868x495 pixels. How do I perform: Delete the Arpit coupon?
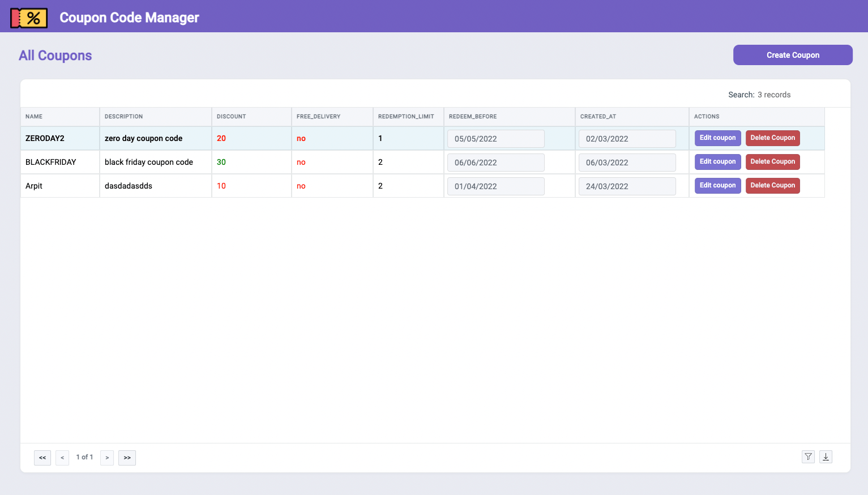click(772, 186)
